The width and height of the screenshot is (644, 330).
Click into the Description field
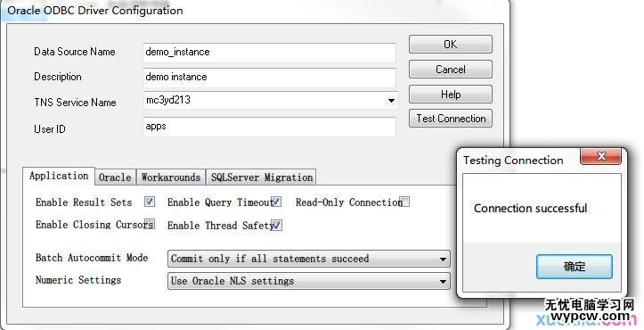click(269, 78)
